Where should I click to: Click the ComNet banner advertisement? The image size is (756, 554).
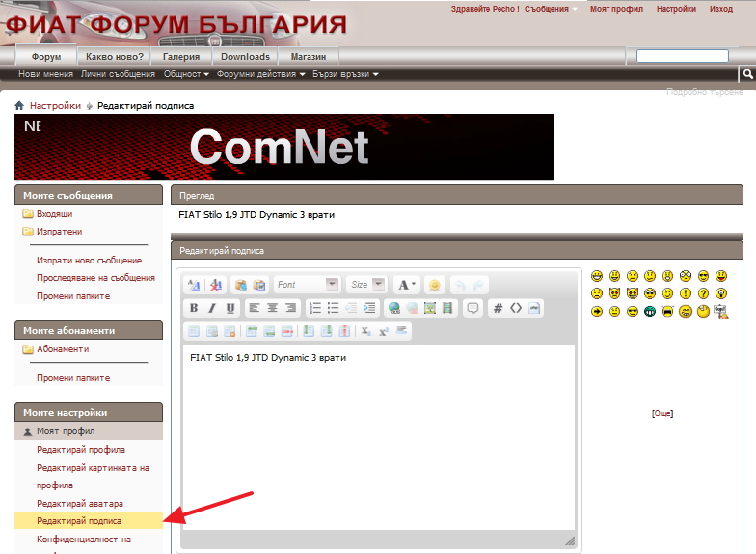point(284,148)
